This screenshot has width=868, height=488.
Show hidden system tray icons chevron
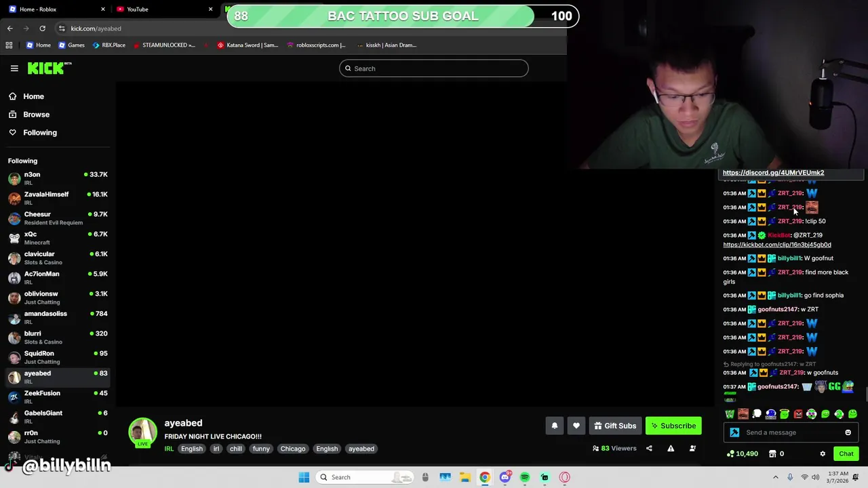[776, 477]
